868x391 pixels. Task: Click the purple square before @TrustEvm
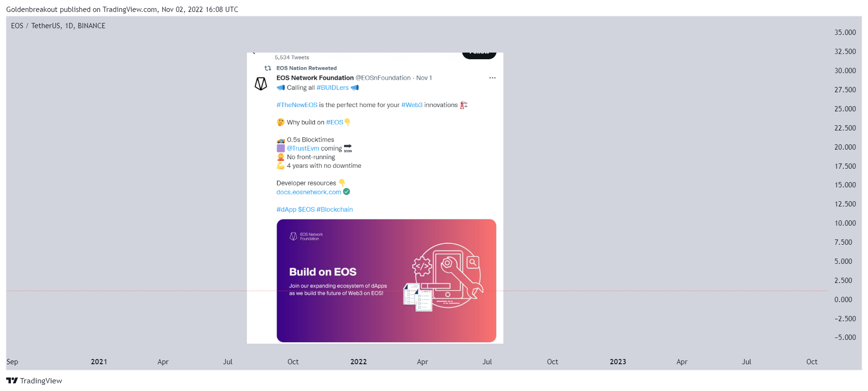280,148
